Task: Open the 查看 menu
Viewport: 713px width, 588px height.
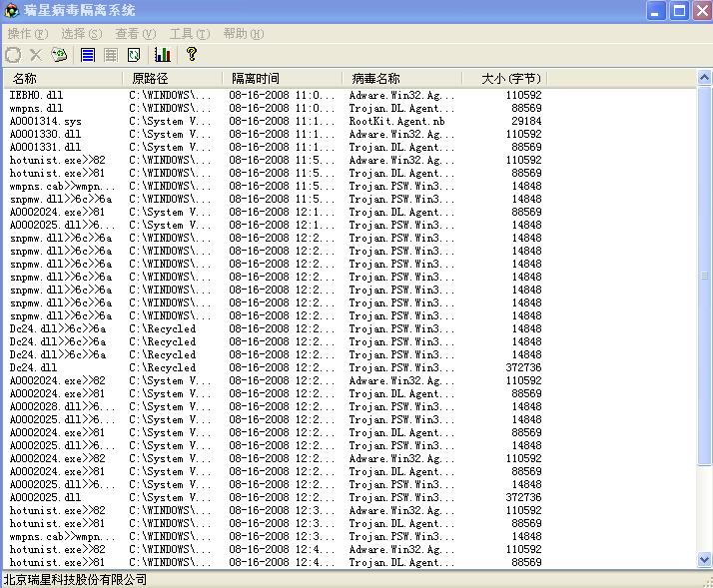Action: [135, 34]
